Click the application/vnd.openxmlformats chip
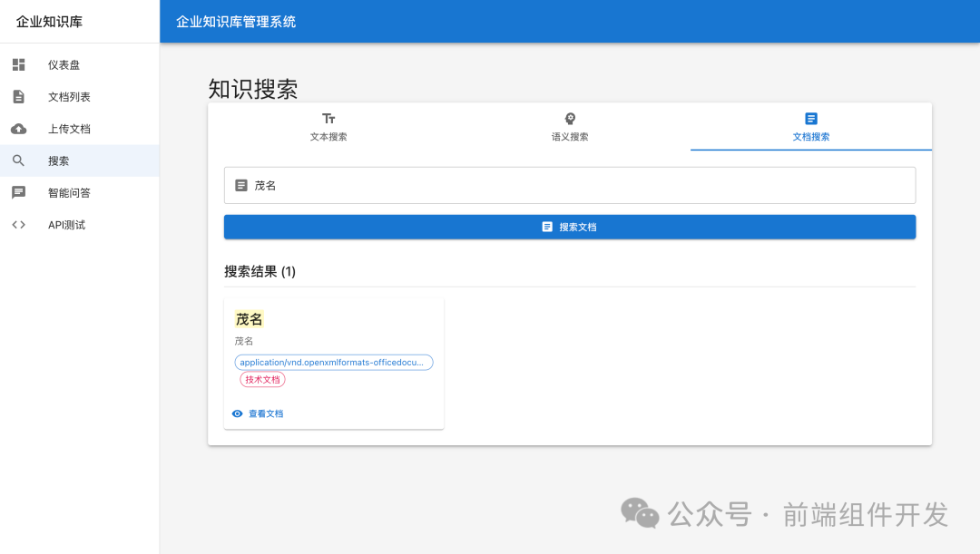The height and width of the screenshot is (554, 980). tap(334, 362)
